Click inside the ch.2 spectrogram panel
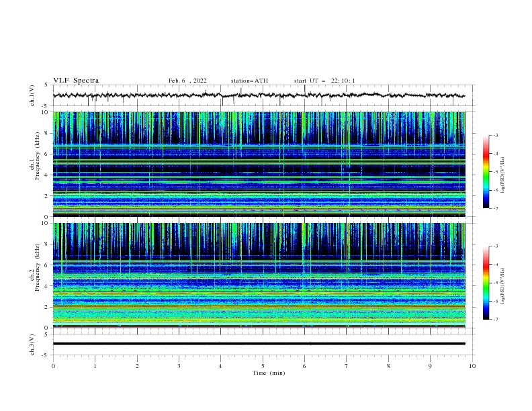The width and height of the screenshot is (532, 411). coord(259,275)
